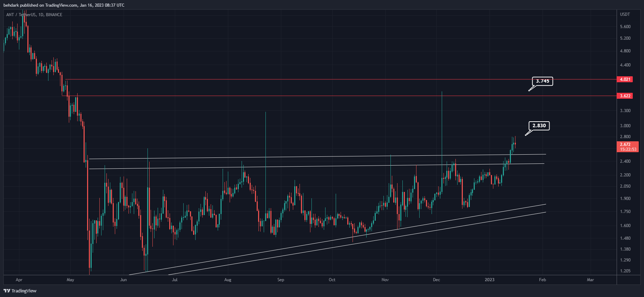The image size is (644, 297).
Task: Click the Apr label on time axis
Action: pyautogui.click(x=19, y=280)
